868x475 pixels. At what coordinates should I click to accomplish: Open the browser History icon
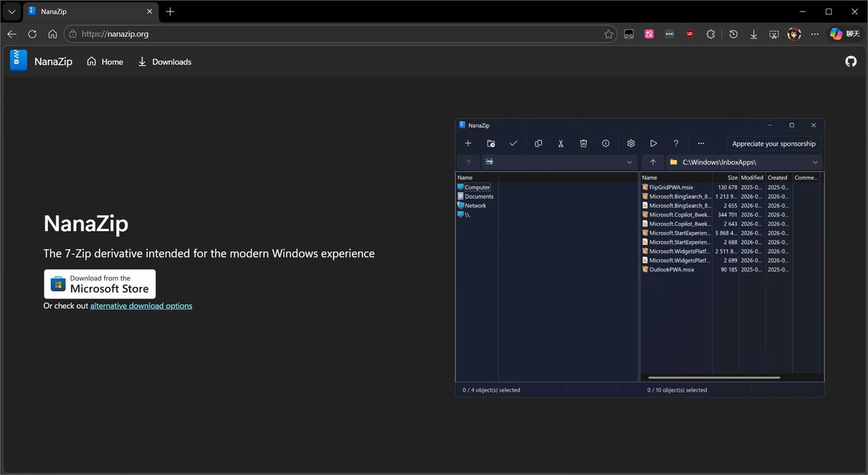pos(733,34)
